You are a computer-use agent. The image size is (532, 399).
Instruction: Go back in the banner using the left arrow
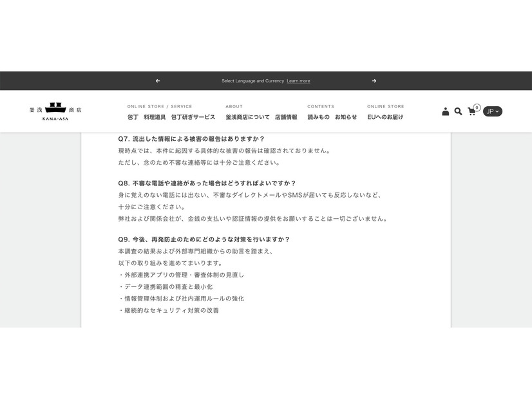(x=158, y=80)
